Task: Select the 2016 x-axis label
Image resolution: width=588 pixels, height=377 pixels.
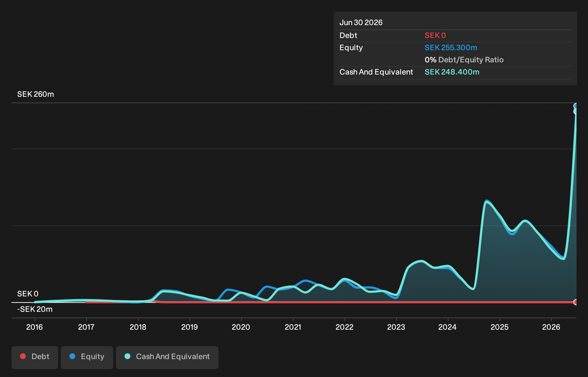Action: [34, 327]
